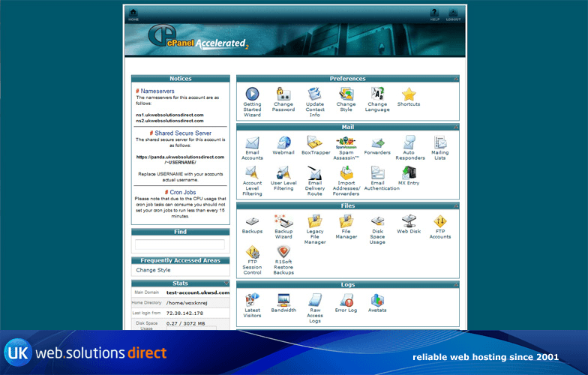
Task: Open the Error Log
Action: tap(346, 301)
